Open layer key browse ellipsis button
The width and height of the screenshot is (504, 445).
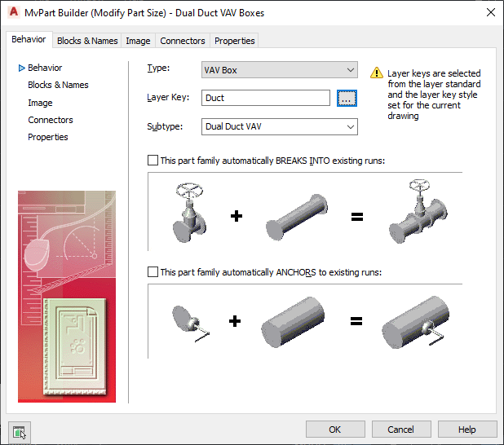pos(347,98)
